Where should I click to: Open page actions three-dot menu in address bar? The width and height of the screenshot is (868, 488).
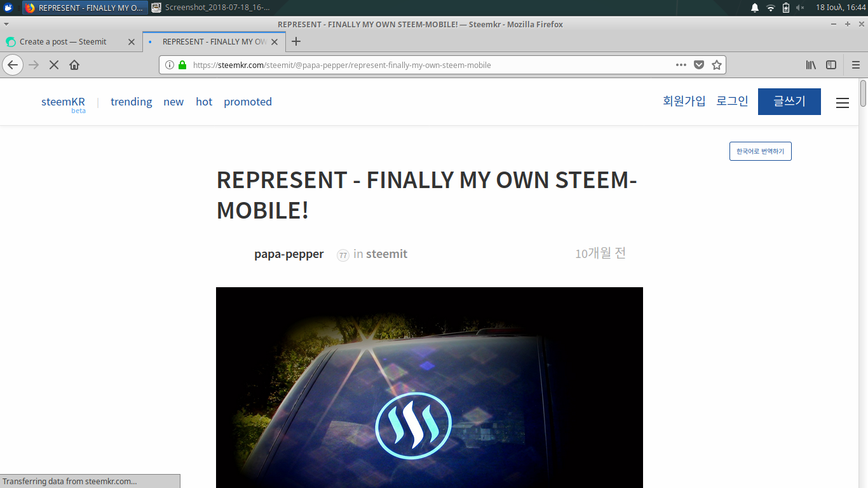pyautogui.click(x=681, y=65)
